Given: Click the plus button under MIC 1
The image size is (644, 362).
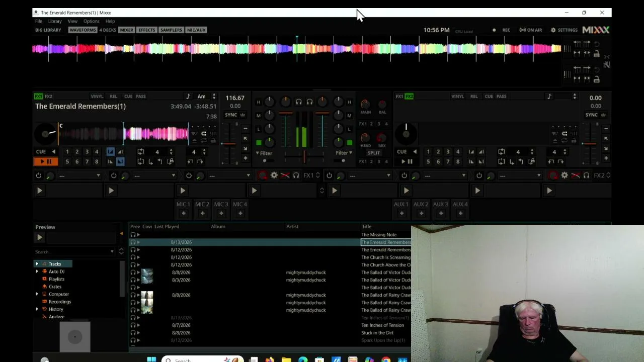Looking at the screenshot, I should pos(183,213).
